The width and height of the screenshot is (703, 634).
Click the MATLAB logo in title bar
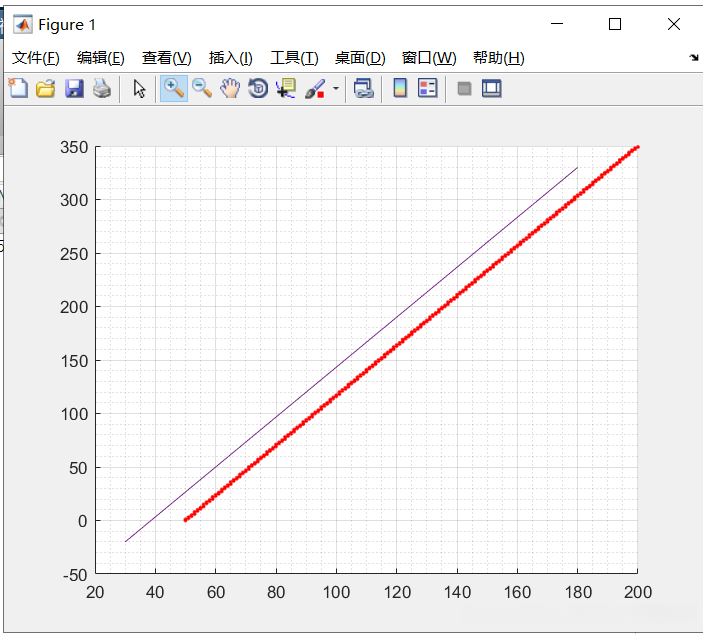coord(22,24)
